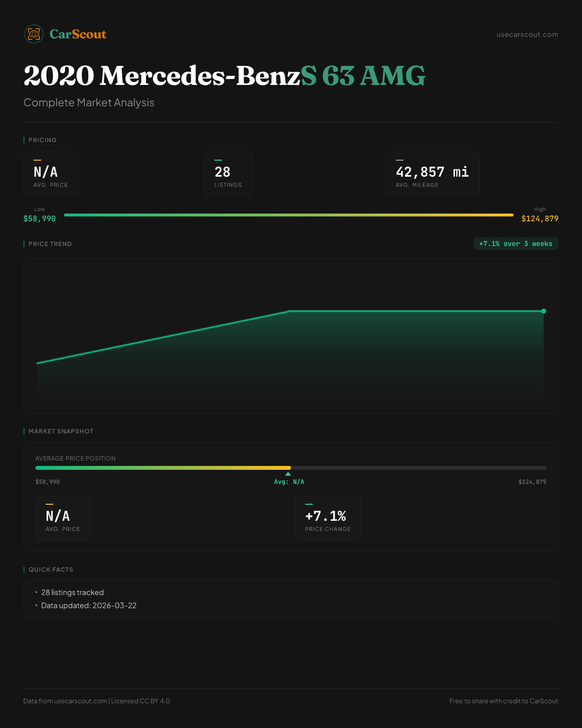This screenshot has width=582, height=728.
Task: Click the low-to-high price range bar
Action: point(289,215)
